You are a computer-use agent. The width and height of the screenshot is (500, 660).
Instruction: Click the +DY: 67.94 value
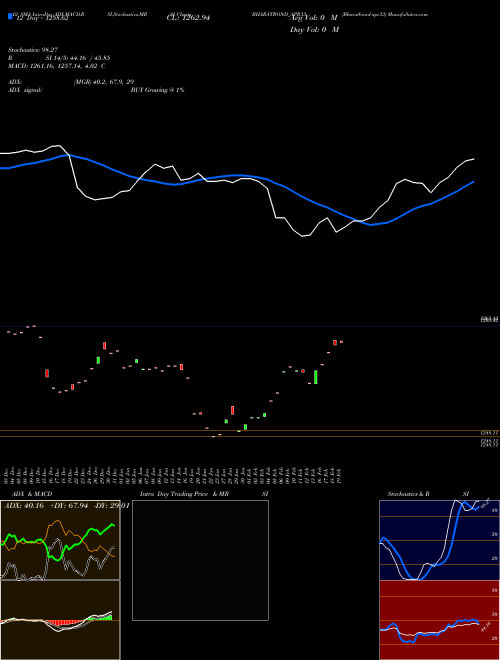[x=69, y=506]
